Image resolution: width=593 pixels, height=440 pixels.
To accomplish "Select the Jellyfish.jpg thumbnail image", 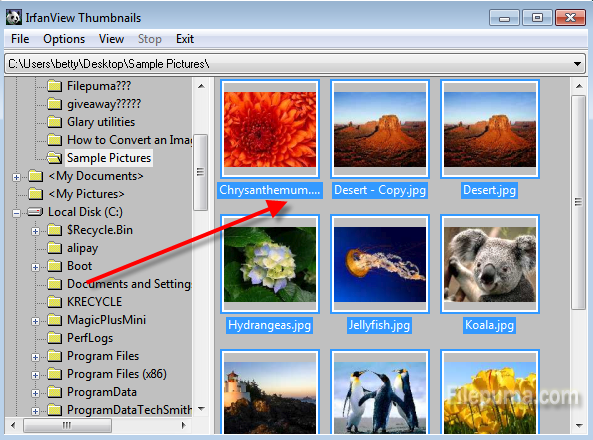I will (380, 264).
